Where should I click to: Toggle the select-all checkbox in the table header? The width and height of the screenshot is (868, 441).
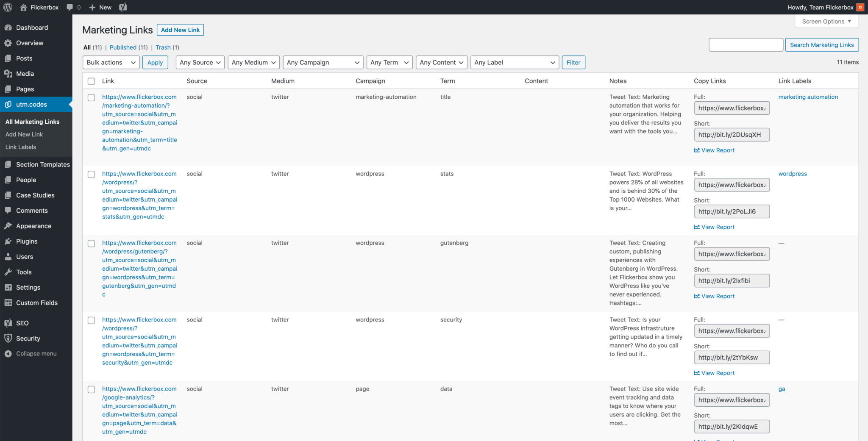[x=91, y=80]
